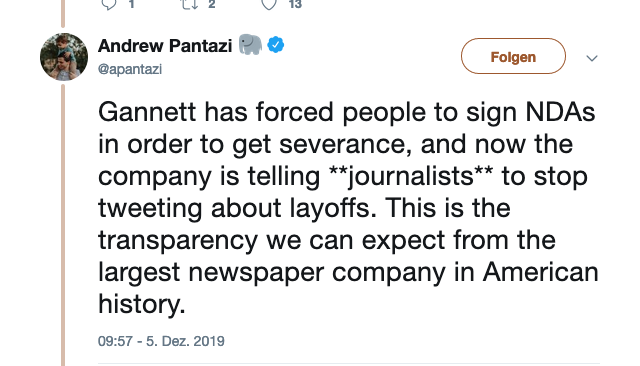Click the reply speech bubble icon
640x366 pixels.
(x=109, y=4)
